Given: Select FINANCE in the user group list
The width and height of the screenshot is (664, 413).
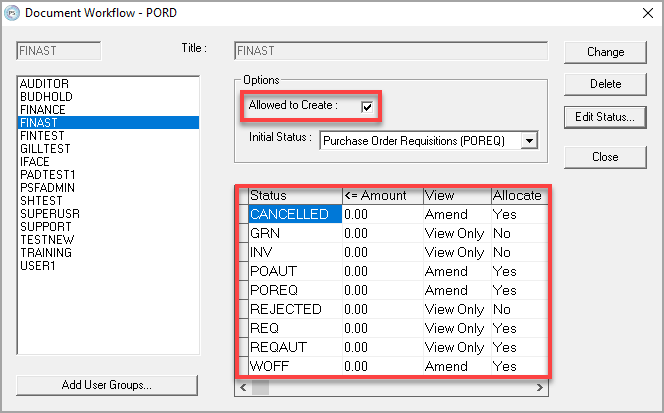Looking at the screenshot, I should click(44, 109).
